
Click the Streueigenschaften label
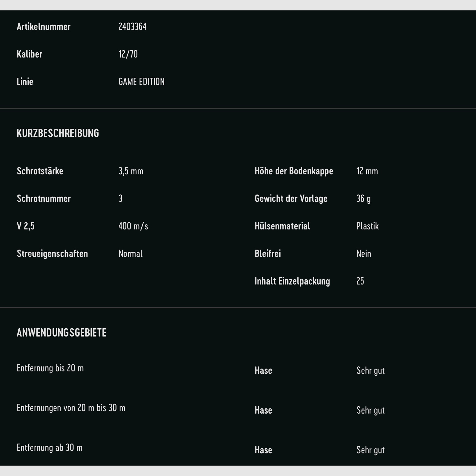pos(52,254)
